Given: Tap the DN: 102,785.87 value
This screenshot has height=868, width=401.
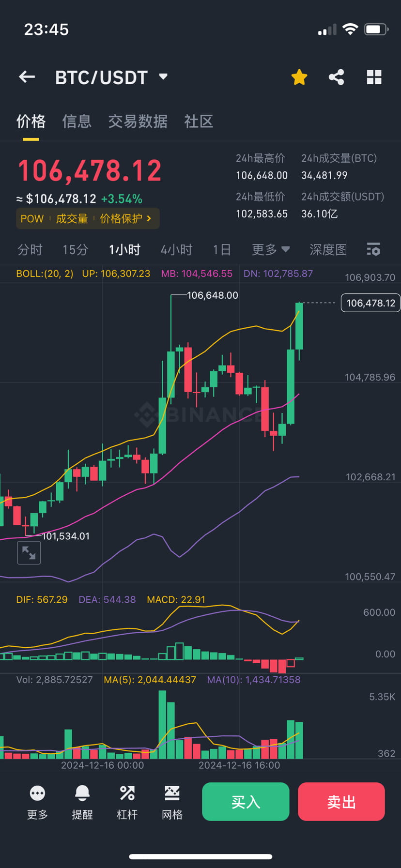Looking at the screenshot, I should click(278, 274).
